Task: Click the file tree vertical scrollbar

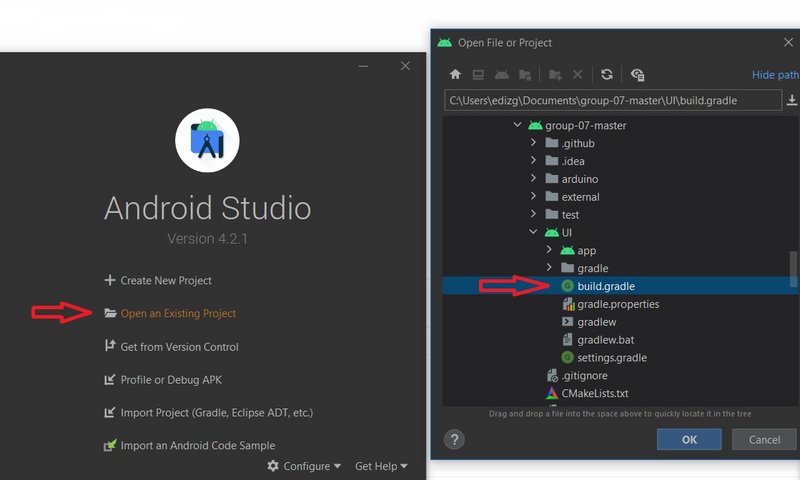Action: pyautogui.click(x=793, y=268)
